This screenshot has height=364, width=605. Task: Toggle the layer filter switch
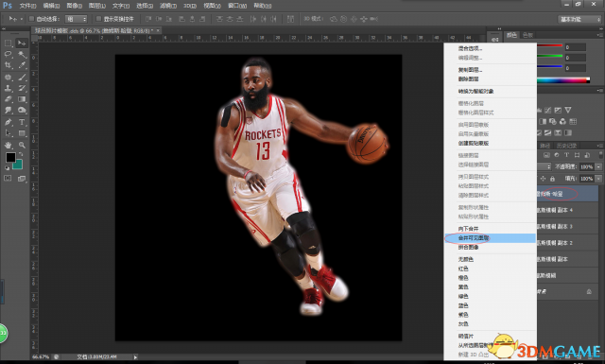click(600, 155)
